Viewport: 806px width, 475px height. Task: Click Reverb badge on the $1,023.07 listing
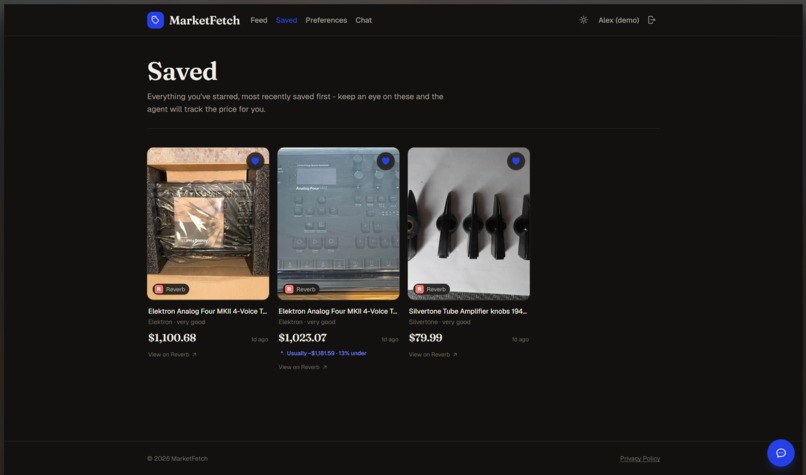[301, 289]
